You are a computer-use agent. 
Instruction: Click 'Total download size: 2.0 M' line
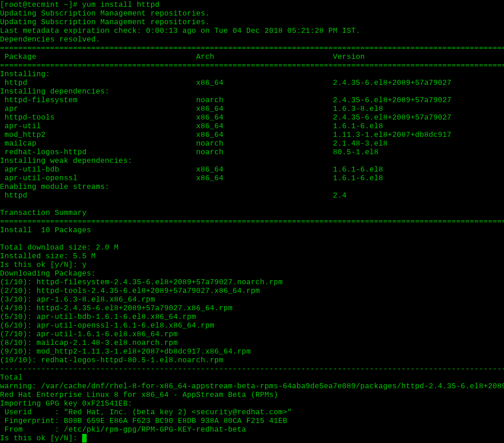[59, 248]
